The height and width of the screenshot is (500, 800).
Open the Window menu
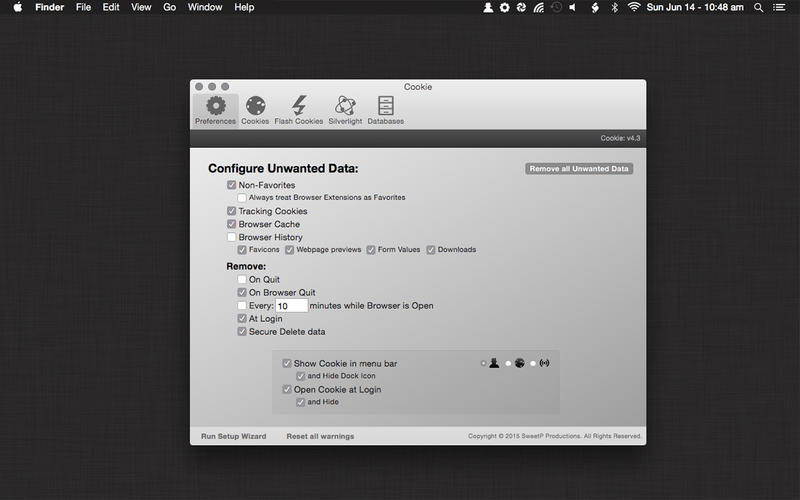[x=205, y=7]
